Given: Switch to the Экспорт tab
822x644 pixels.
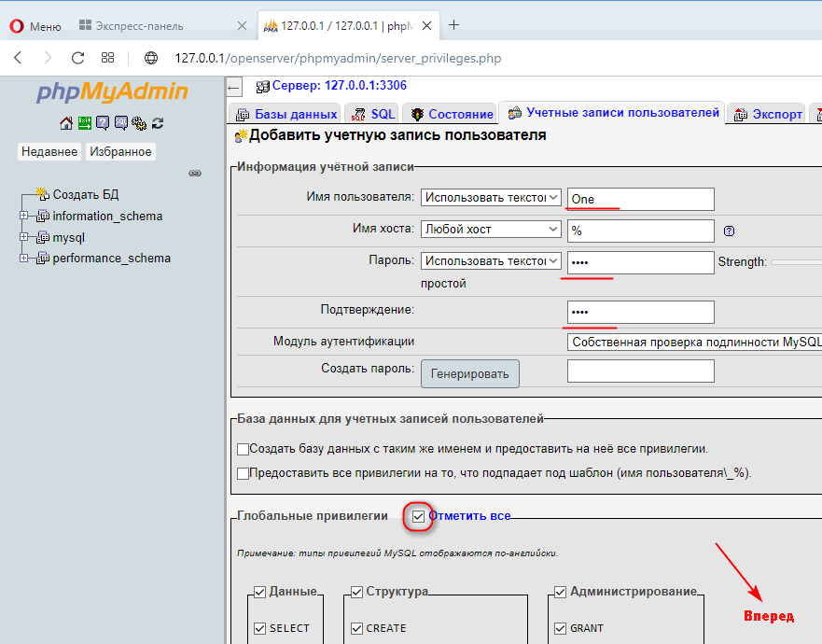Looking at the screenshot, I should (768, 114).
